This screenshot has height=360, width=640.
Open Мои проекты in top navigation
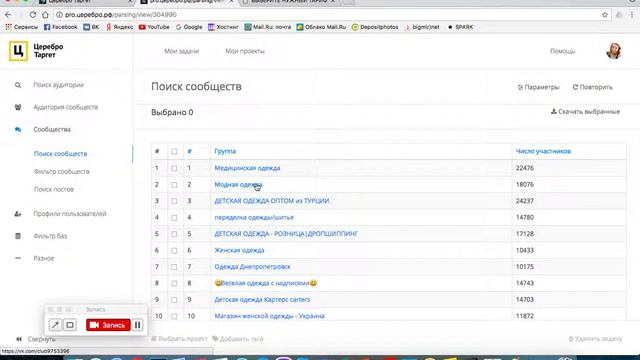pyautogui.click(x=245, y=51)
